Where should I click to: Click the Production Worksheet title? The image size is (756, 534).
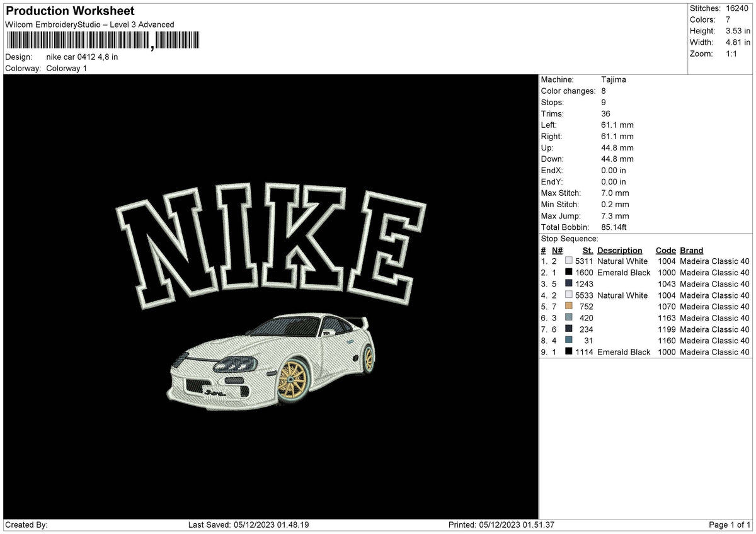point(70,11)
